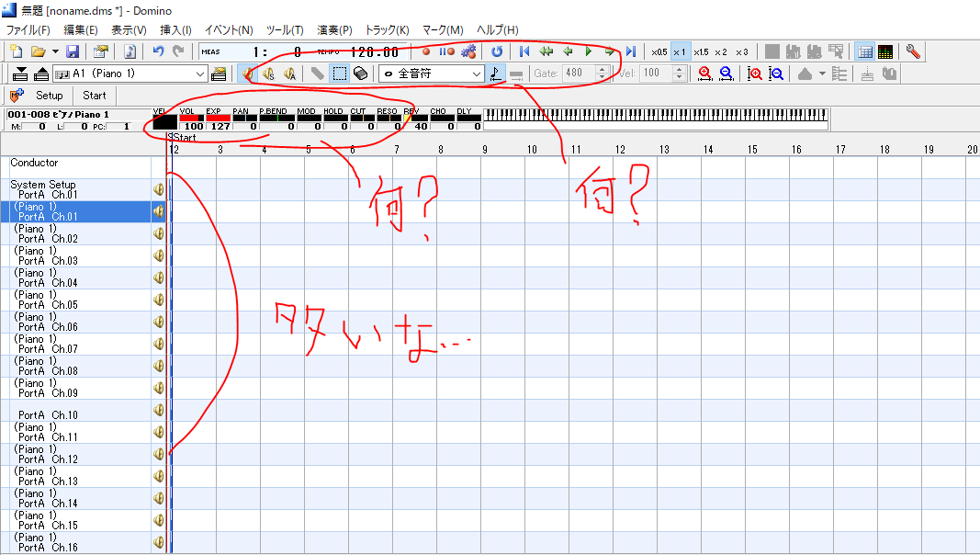This screenshot has width=980, height=555.
Task: Increase the Gate value with the up stepper
Action: [602, 70]
